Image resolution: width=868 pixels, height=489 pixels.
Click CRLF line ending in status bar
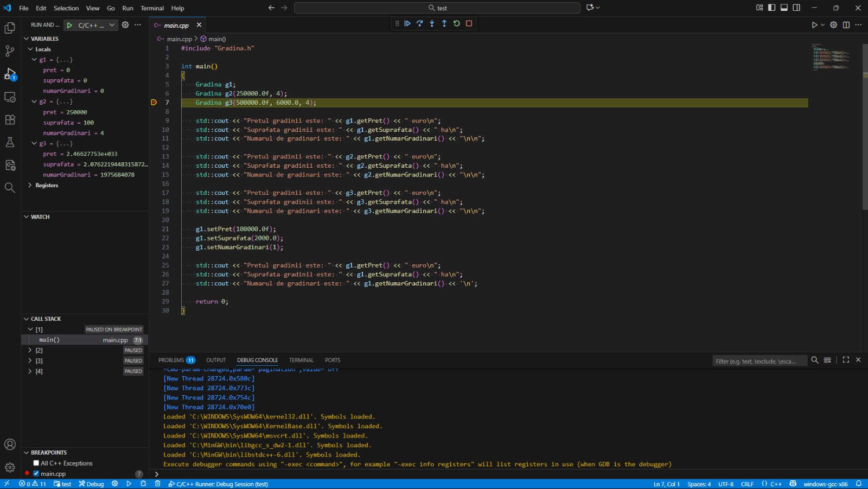(747, 484)
